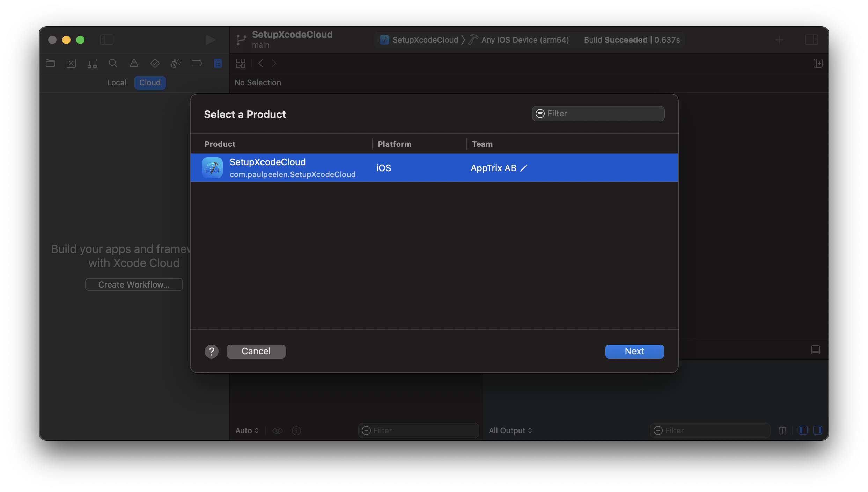Open the Source Control navigator icon
This screenshot has width=868, height=492.
(71, 63)
